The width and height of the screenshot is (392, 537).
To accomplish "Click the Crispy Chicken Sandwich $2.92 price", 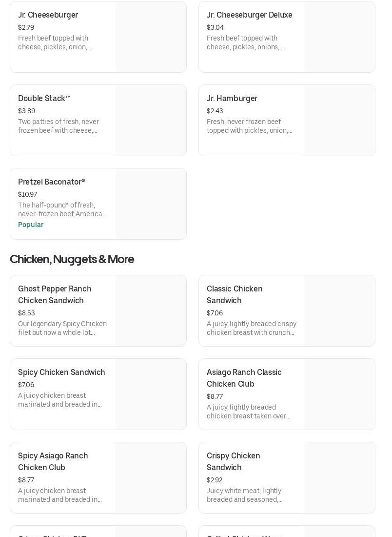I will click(x=215, y=480).
